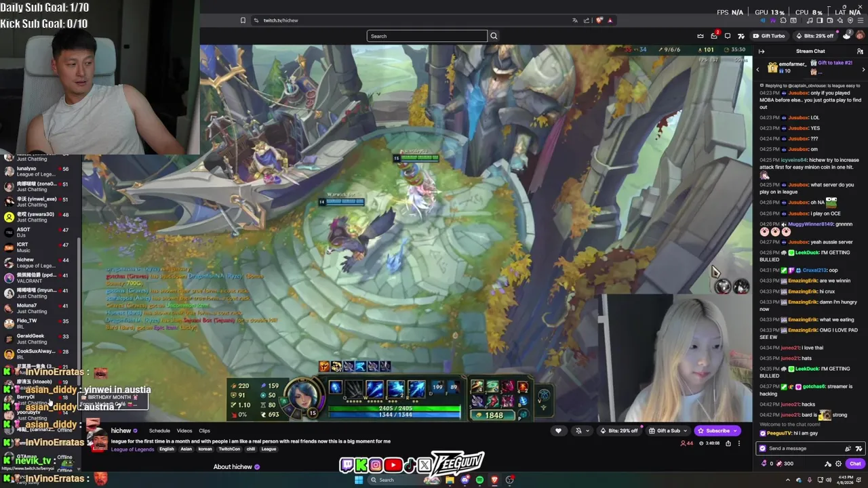This screenshot has height=488, width=868.
Task: Select the English stream tag
Action: 166,449
